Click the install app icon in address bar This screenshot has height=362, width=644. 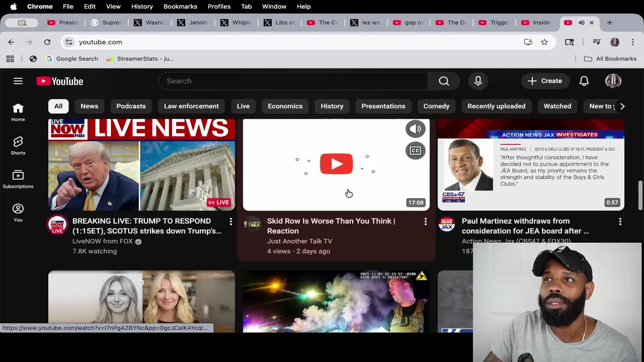coord(528,42)
